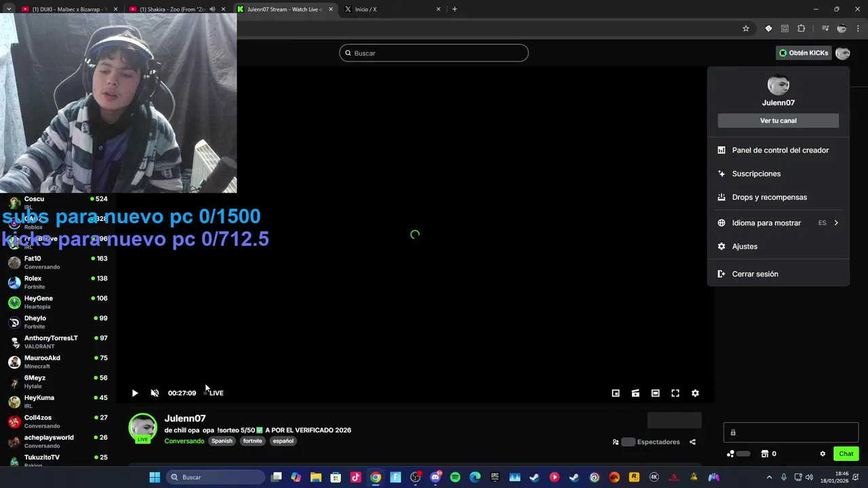Click the Obtén KICKs button
Image resolution: width=868 pixels, height=488 pixels.
click(804, 53)
